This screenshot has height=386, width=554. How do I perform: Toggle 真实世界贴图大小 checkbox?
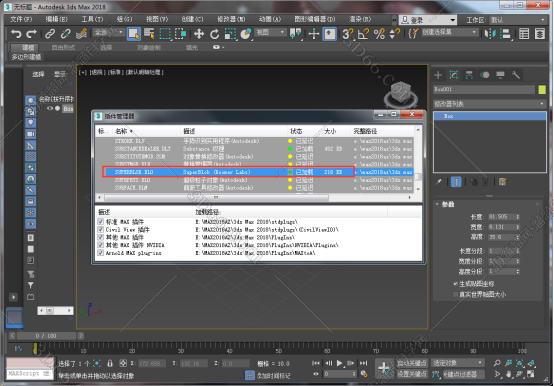click(x=456, y=294)
